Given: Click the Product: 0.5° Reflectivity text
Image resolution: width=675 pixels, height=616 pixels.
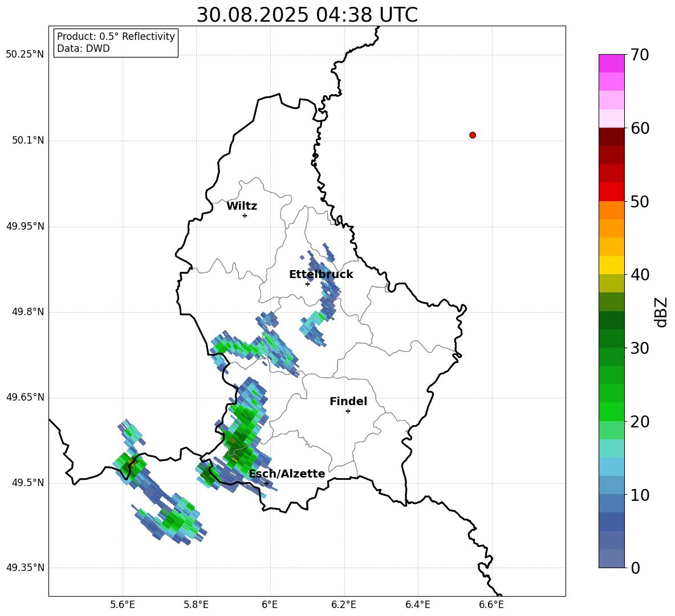Looking at the screenshot, I should 116,36.
